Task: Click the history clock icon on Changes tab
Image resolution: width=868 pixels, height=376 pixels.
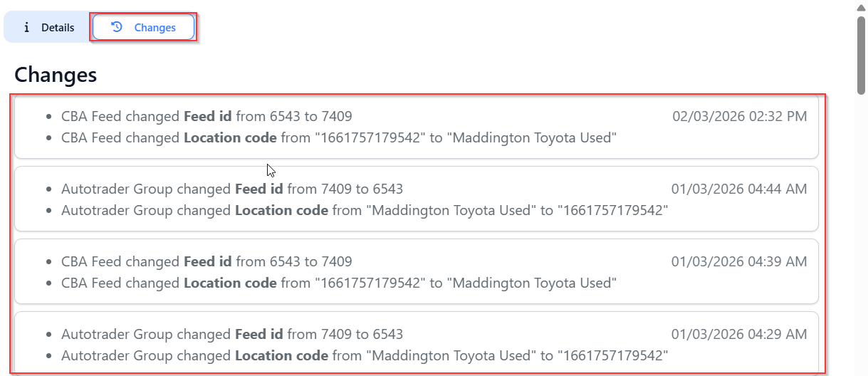Action: [x=117, y=27]
